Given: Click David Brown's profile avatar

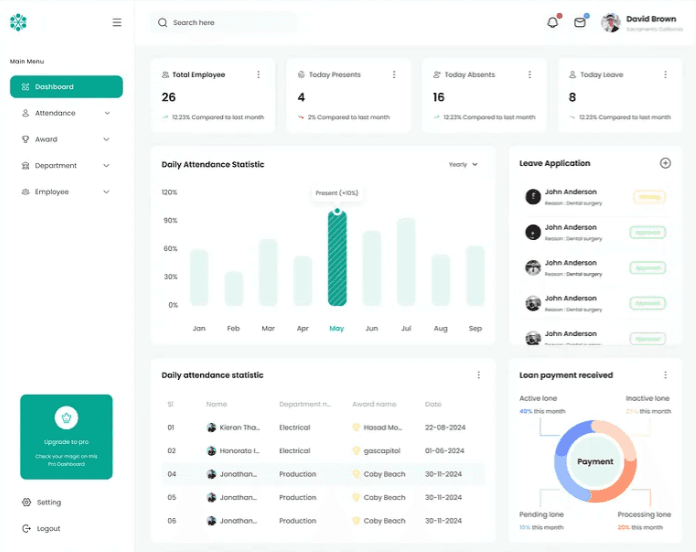Looking at the screenshot, I should (x=610, y=22).
